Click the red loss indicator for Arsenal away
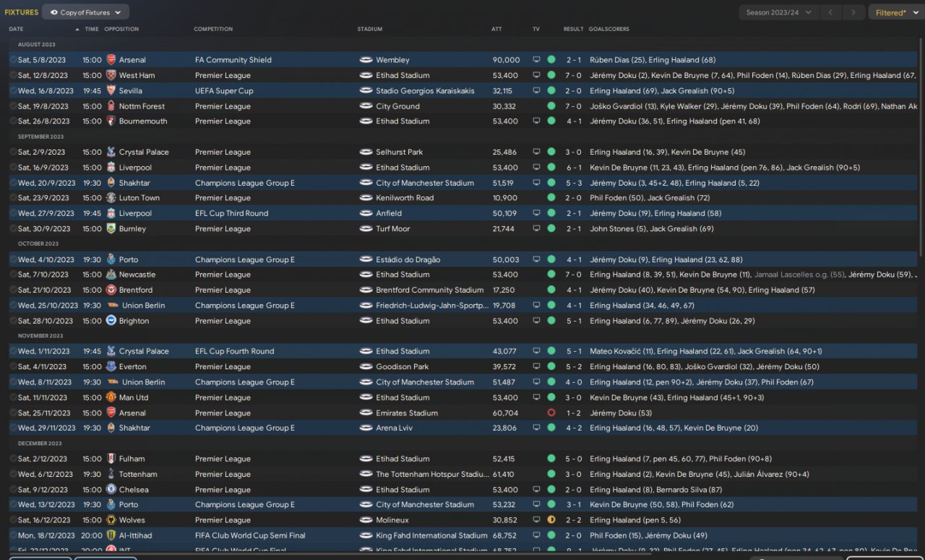The image size is (925, 560). [551, 413]
